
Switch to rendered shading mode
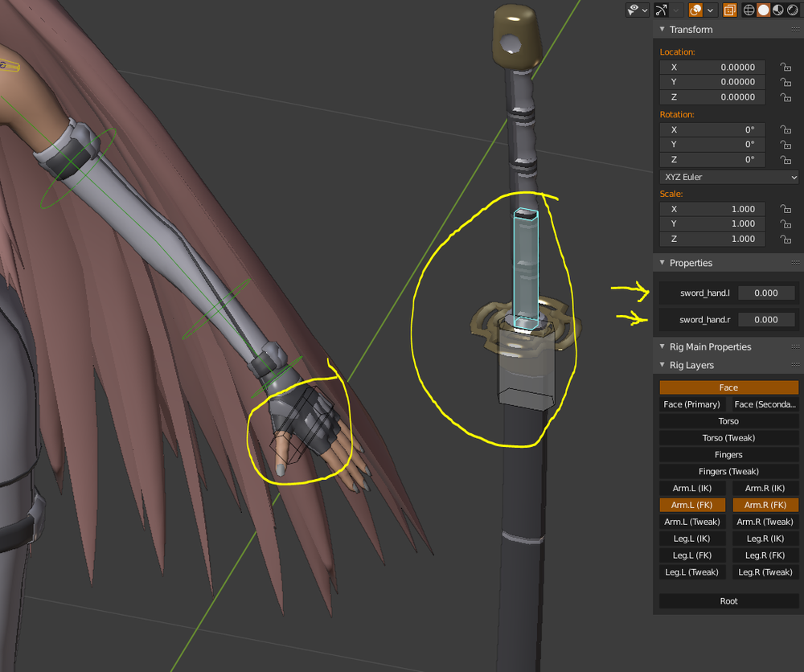click(x=792, y=10)
